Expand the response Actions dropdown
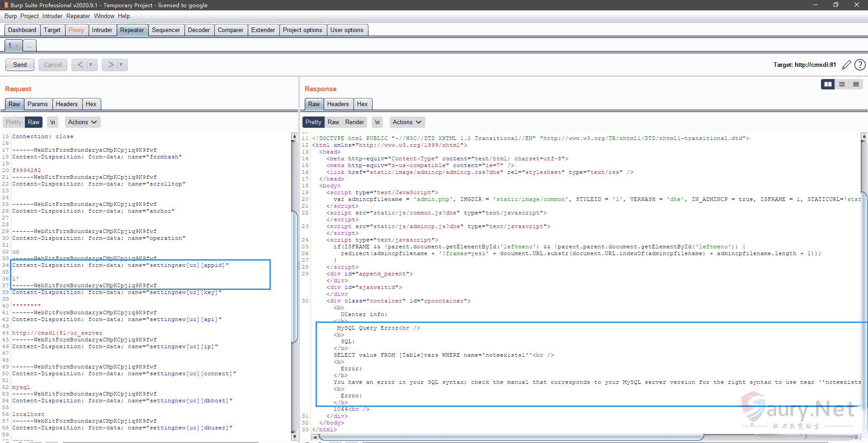The height and width of the screenshot is (443, 868). [x=407, y=122]
